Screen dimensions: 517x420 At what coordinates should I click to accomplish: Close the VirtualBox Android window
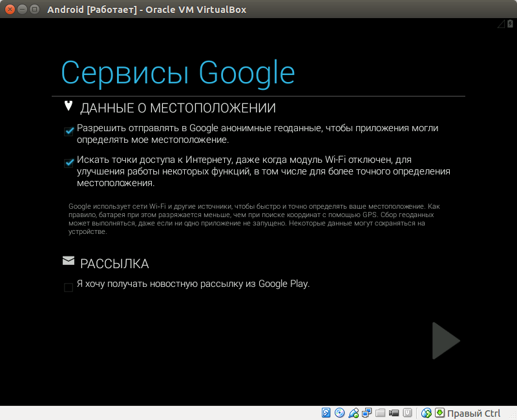pos(10,9)
